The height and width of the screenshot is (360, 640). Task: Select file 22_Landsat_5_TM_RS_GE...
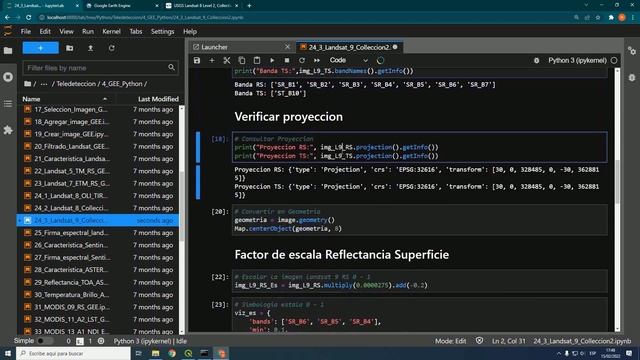pyautogui.click(x=98, y=171)
